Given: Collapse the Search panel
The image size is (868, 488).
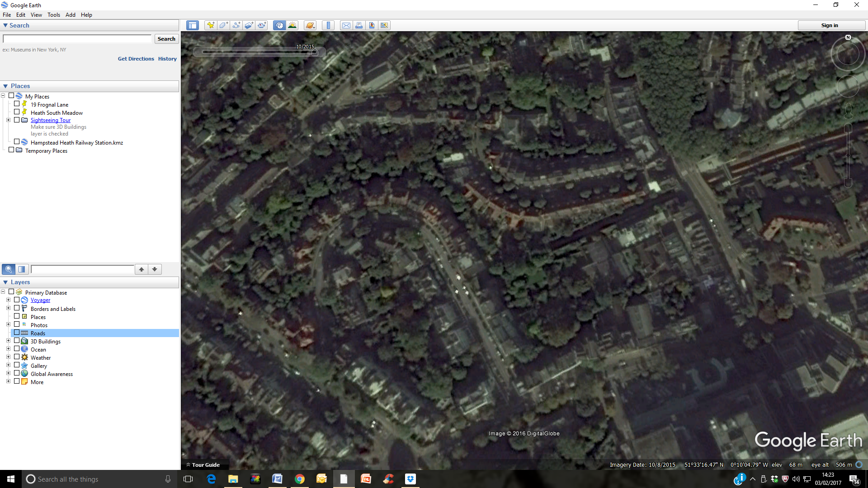Looking at the screenshot, I should pyautogui.click(x=5, y=25).
